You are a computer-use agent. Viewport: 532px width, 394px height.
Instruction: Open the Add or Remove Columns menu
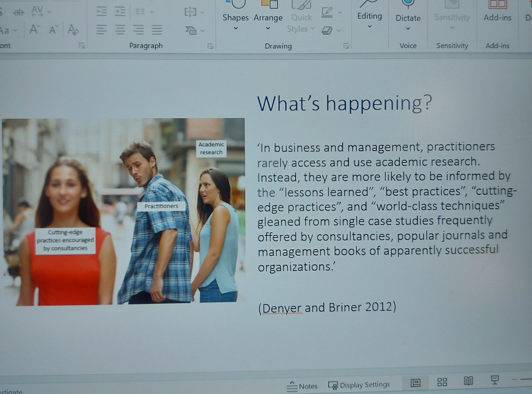click(145, 12)
